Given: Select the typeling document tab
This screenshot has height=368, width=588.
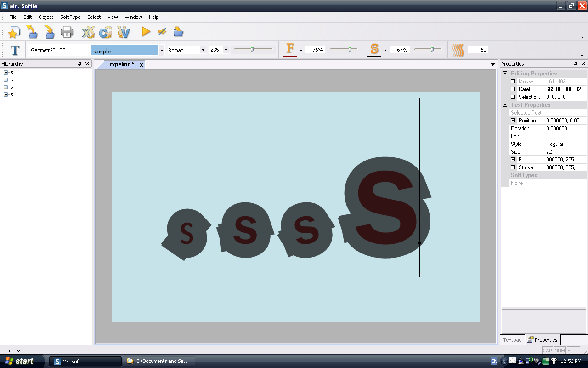Looking at the screenshot, I should [x=121, y=65].
